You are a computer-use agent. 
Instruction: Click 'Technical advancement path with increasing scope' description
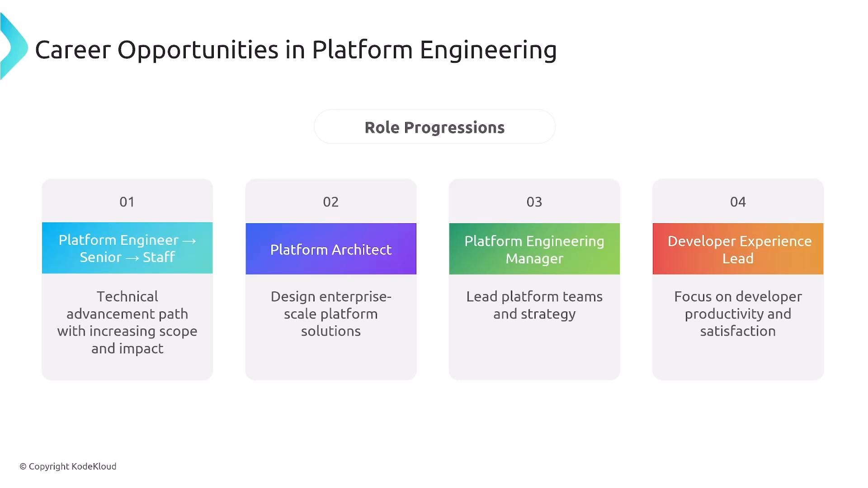tap(127, 322)
